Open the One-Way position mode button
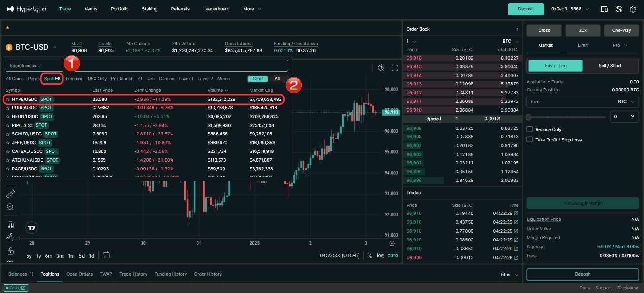The width and height of the screenshot is (644, 293). click(x=621, y=30)
